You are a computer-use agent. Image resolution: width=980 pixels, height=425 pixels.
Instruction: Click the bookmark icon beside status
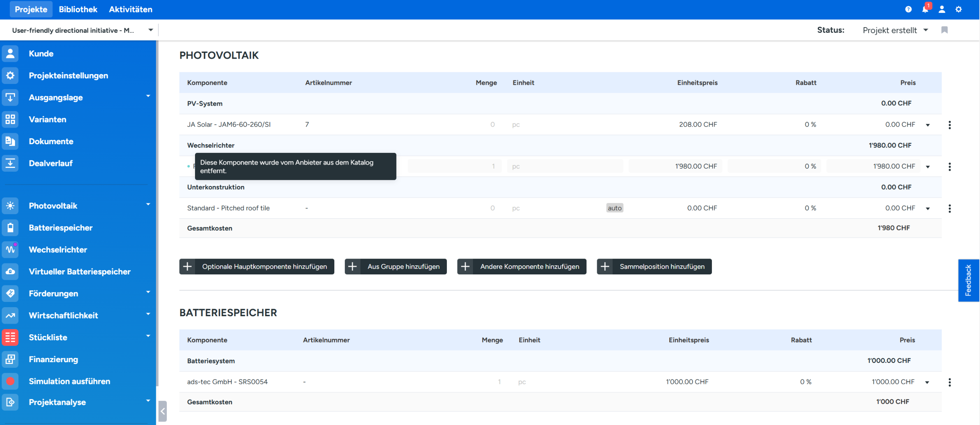click(944, 30)
